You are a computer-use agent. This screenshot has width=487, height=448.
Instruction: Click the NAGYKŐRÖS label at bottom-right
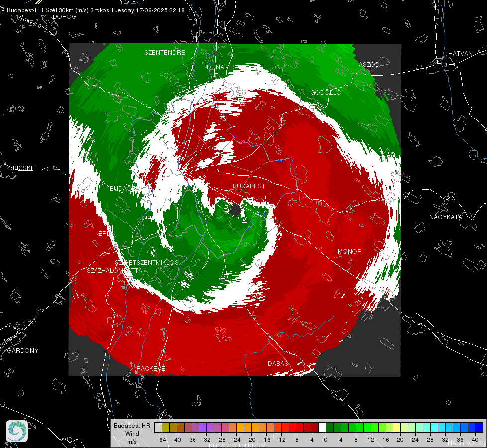click(467, 443)
